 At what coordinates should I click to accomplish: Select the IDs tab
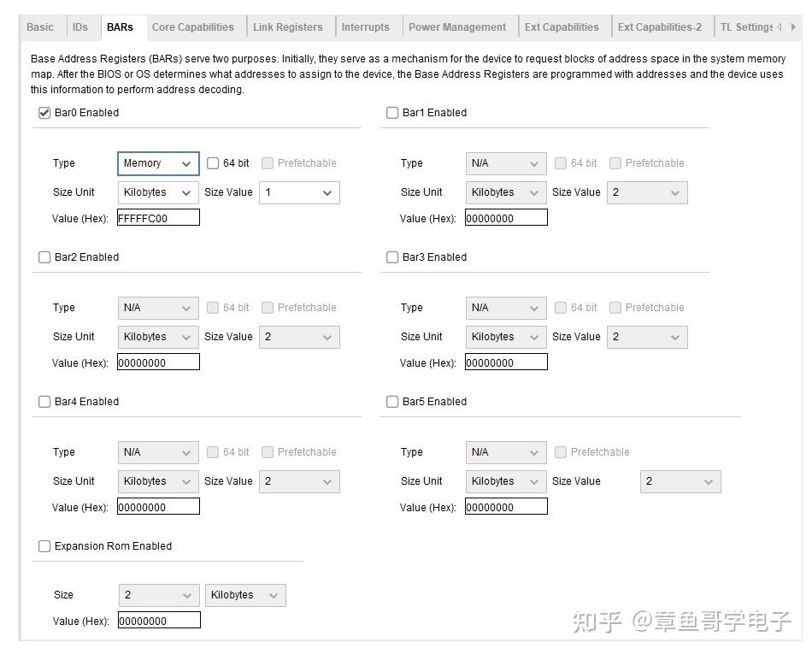coord(80,27)
